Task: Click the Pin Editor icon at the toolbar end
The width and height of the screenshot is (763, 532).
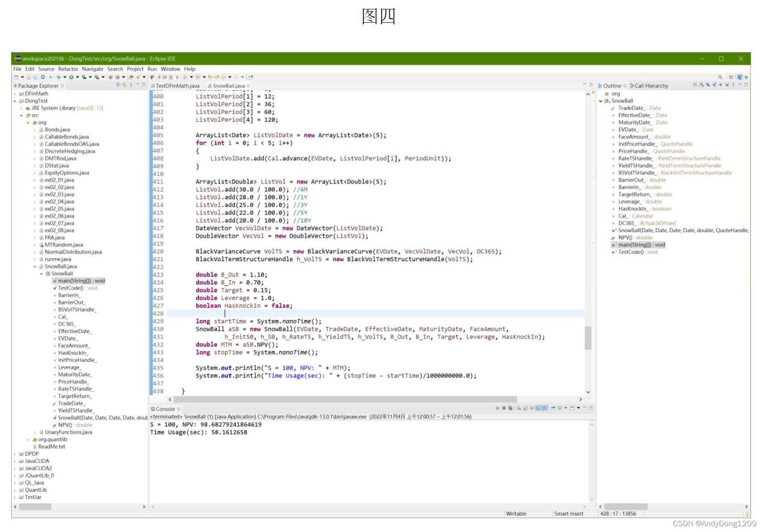Action: coord(250,77)
